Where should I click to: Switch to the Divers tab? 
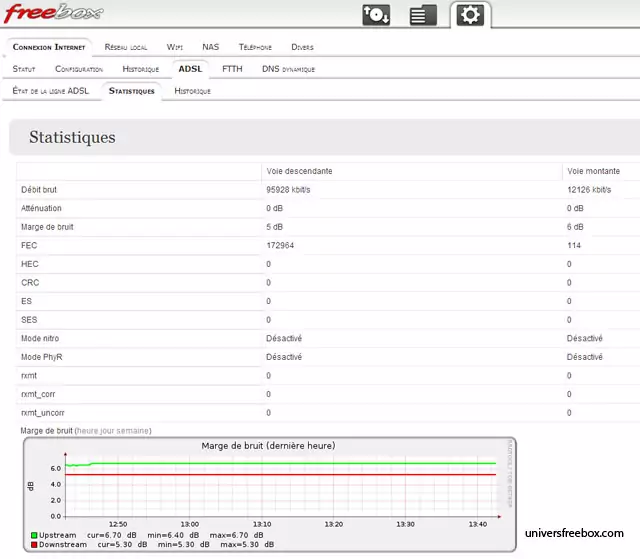click(302, 47)
